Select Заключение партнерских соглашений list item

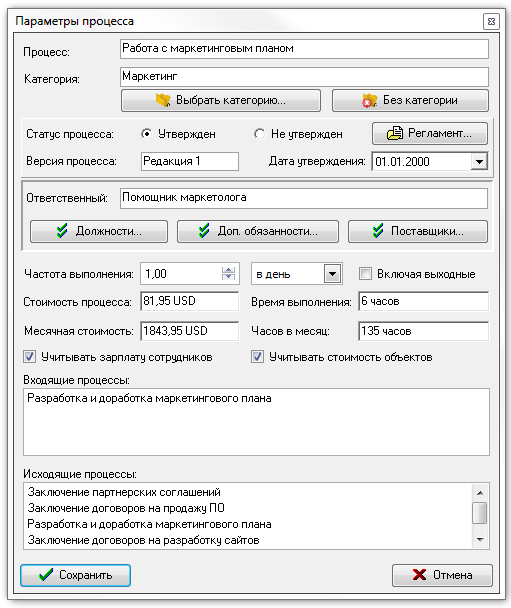(124, 492)
